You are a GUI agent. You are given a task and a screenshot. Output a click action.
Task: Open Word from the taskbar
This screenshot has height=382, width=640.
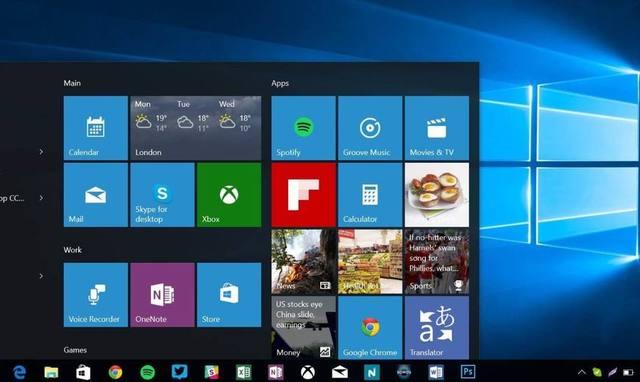coord(436,372)
